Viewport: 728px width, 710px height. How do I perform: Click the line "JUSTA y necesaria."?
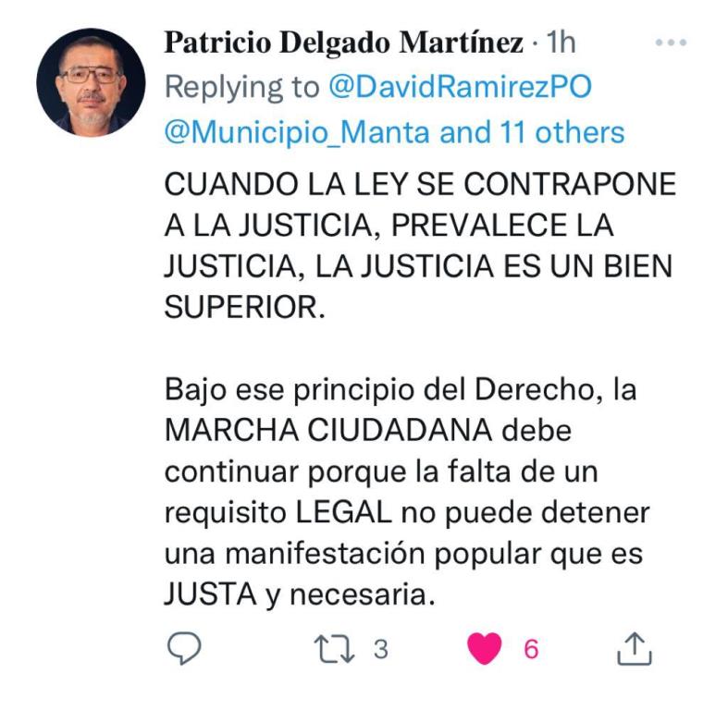pyautogui.click(x=300, y=594)
